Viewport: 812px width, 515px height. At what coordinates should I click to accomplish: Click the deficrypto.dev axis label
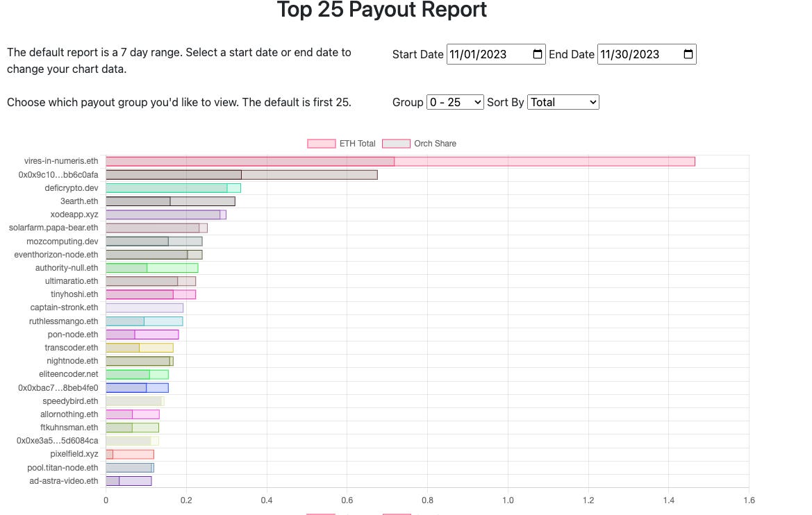(x=72, y=188)
